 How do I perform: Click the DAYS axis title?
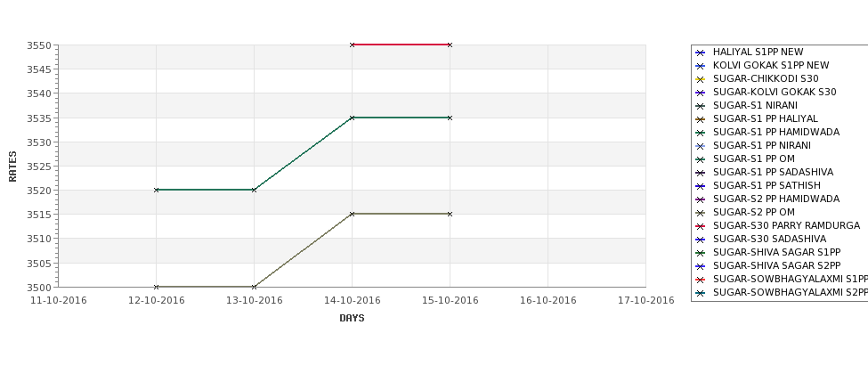(x=352, y=319)
